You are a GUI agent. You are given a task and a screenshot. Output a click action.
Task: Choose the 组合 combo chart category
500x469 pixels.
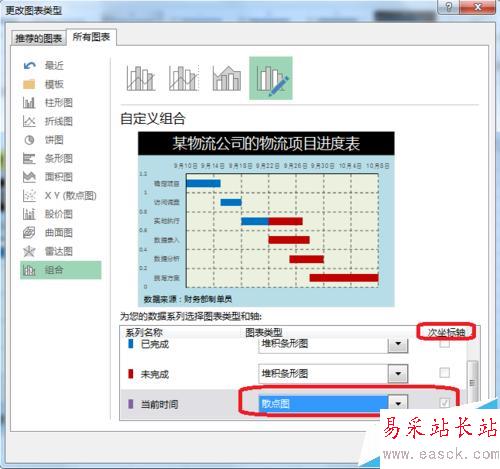coord(61,270)
